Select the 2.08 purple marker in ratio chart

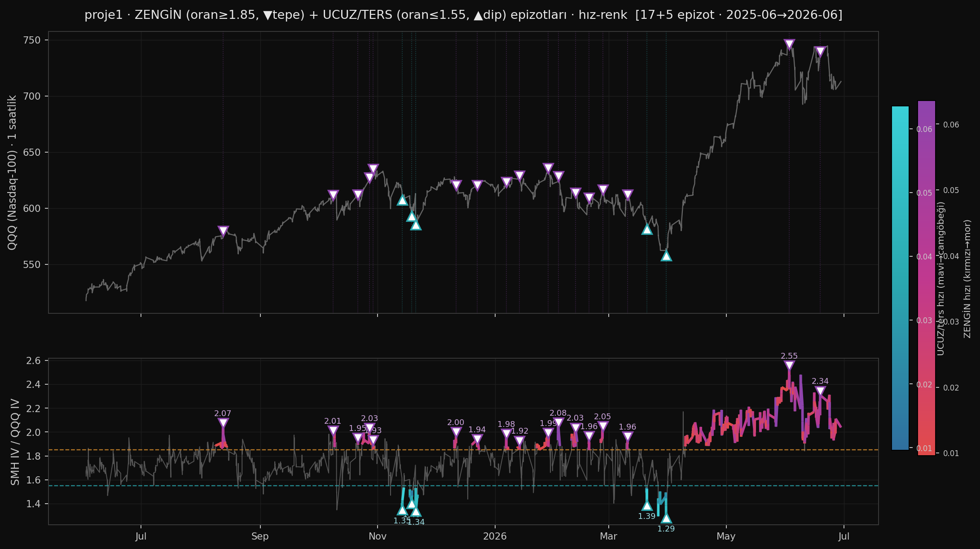(x=558, y=422)
